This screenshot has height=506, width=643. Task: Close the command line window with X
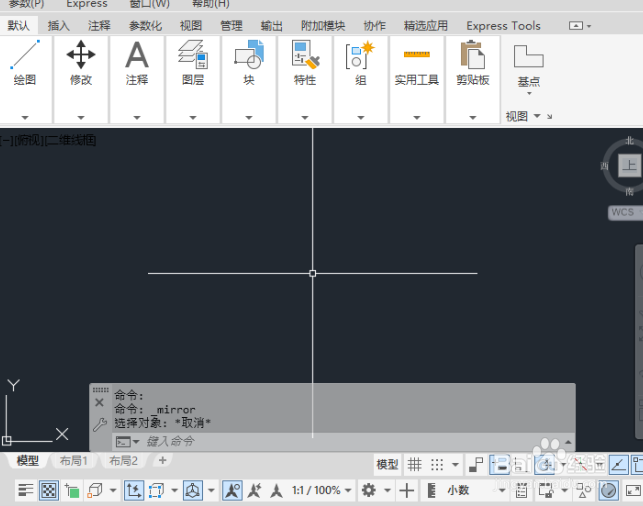(x=99, y=403)
